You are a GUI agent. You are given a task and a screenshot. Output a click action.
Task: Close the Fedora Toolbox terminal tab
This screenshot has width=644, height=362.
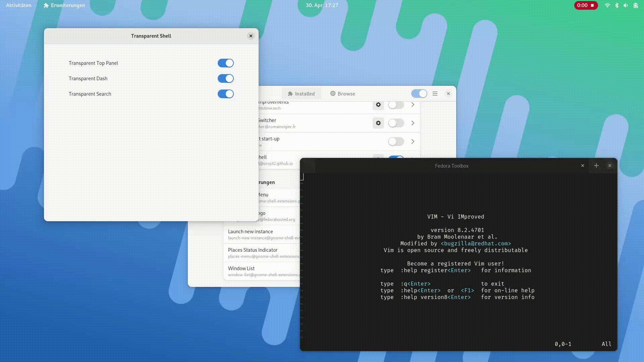[x=582, y=166]
